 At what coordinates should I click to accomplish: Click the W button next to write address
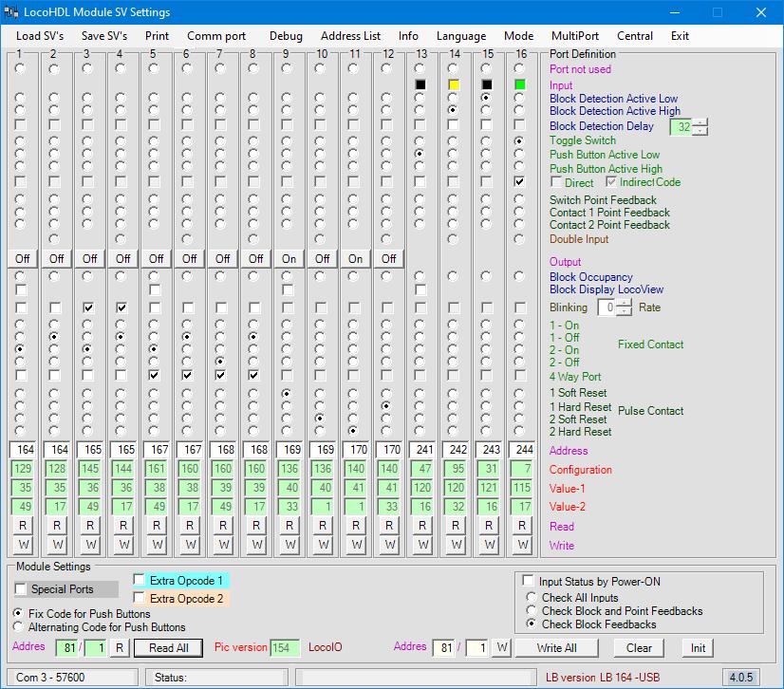(502, 647)
